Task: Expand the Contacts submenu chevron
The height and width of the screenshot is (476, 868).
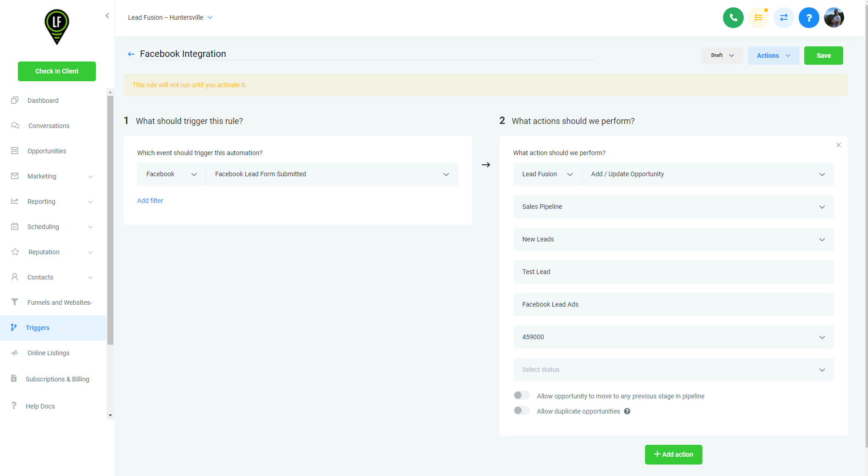Action: click(90, 278)
